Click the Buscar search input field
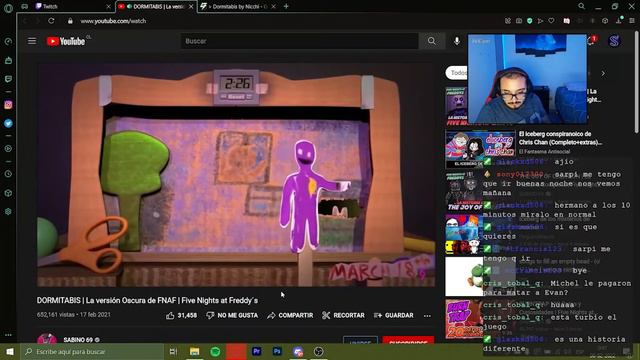The height and width of the screenshot is (360, 640). pyautogui.click(x=300, y=41)
